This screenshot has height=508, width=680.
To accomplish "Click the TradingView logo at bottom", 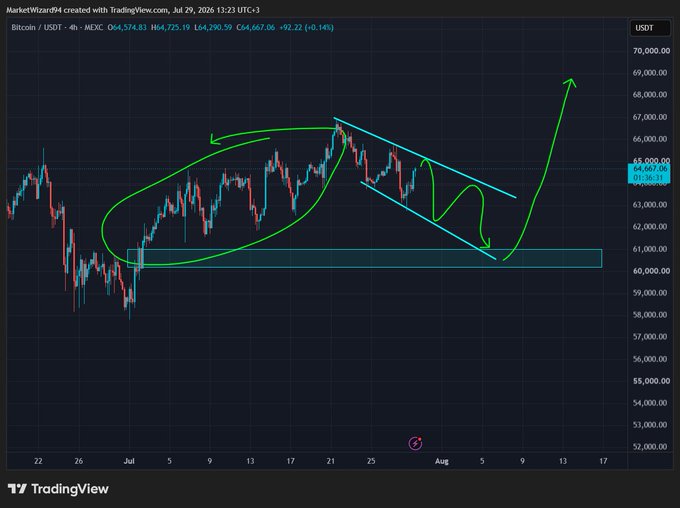I will (58, 489).
